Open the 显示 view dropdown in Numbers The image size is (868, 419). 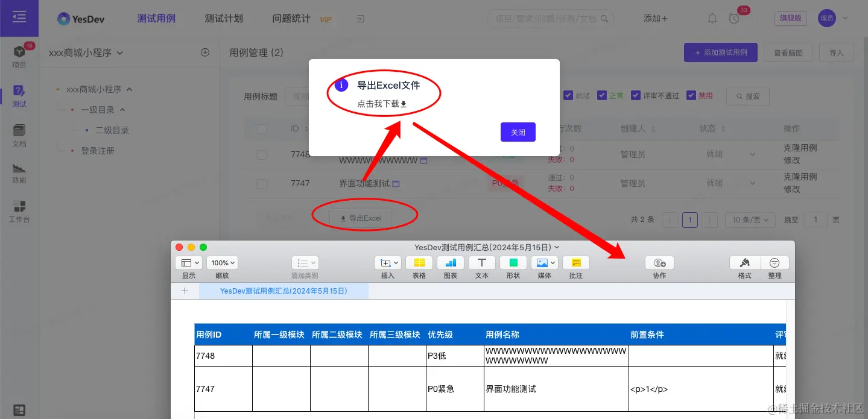tap(189, 263)
